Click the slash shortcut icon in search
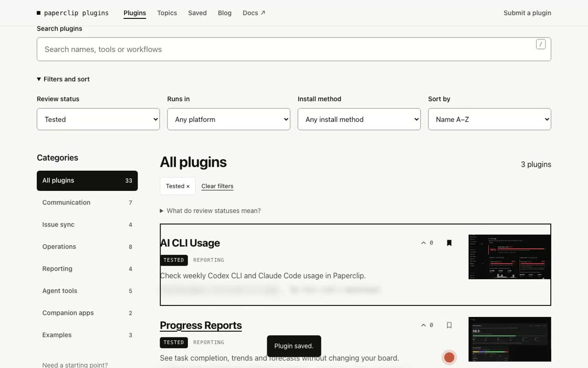Screen dimensions: 588x368 (x=540, y=44)
